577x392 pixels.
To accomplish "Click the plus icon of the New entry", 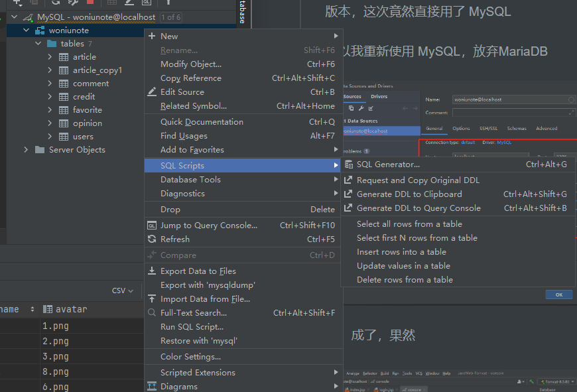I will click(x=152, y=36).
